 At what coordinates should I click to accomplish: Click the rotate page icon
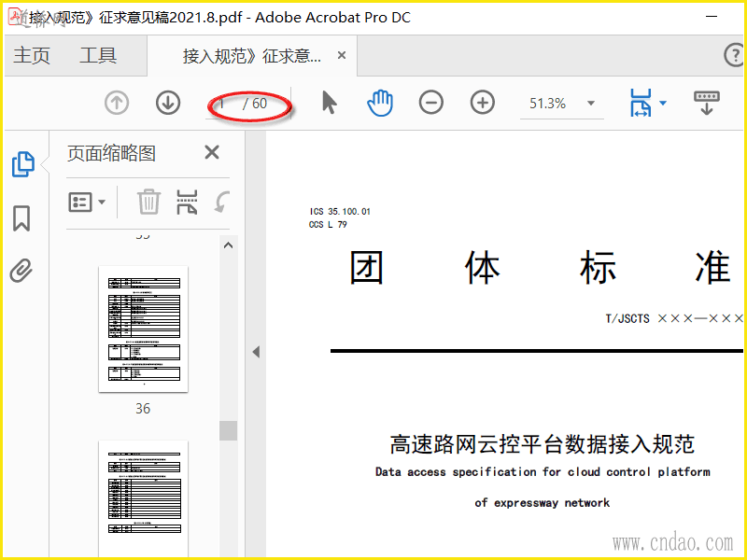coord(222,202)
